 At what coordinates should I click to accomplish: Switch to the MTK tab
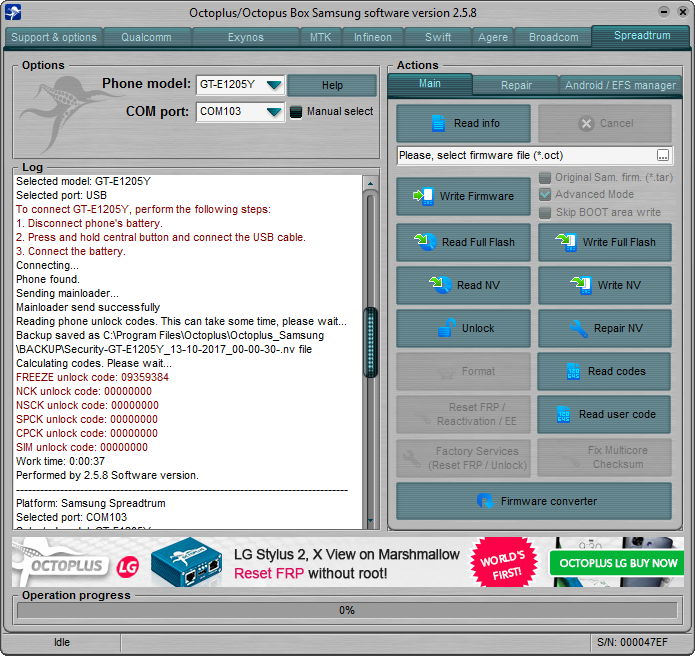320,37
